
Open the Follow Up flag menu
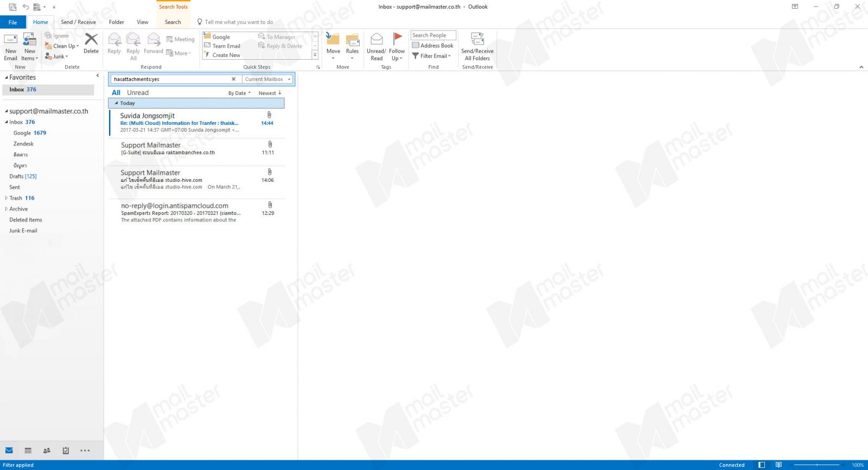tap(397, 47)
